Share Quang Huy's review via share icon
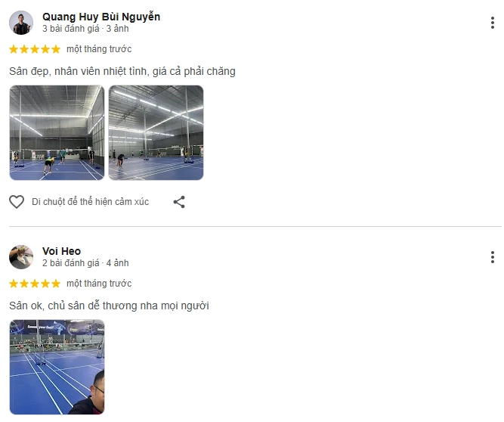The width and height of the screenshot is (504, 422). click(x=179, y=202)
